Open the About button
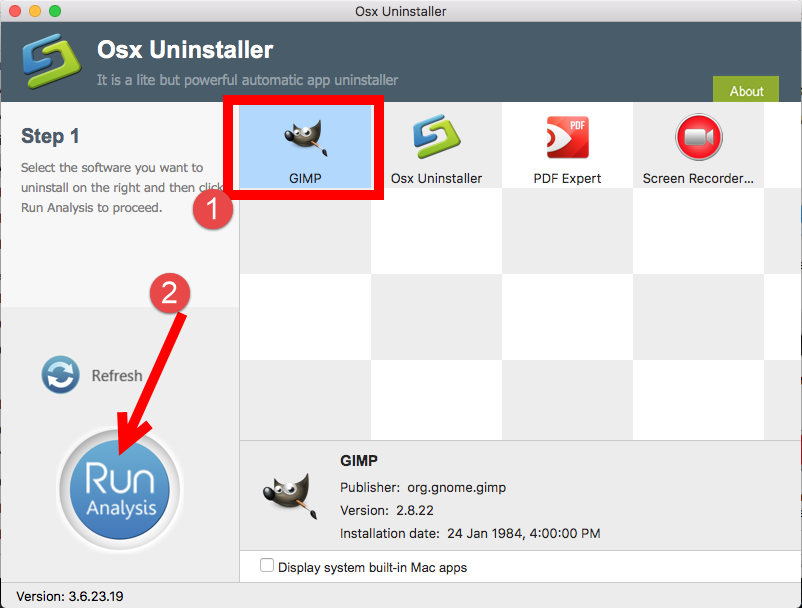Viewport: 802px width, 608px height. point(746,91)
